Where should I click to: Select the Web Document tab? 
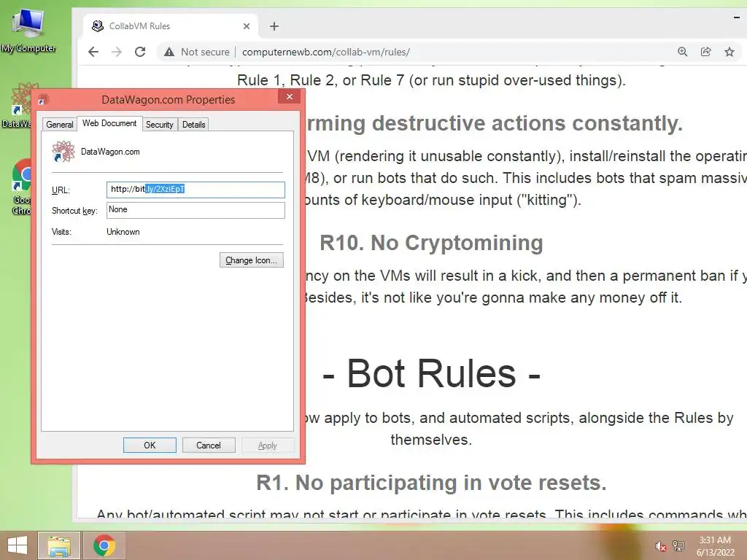109,123
